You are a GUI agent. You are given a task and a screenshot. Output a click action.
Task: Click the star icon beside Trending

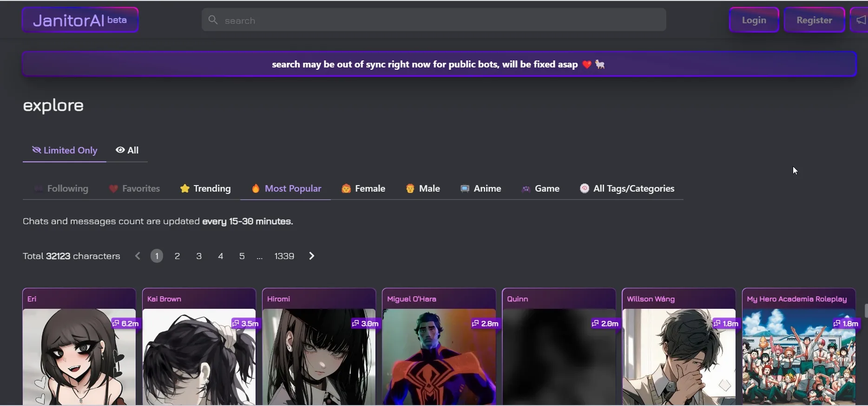pyautogui.click(x=185, y=188)
